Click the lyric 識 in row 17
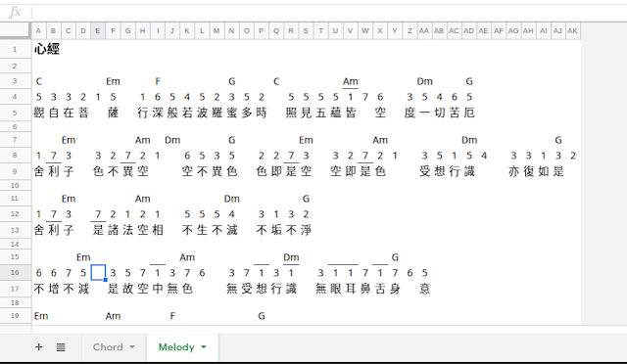The height and width of the screenshot is (364, 627). tap(291, 289)
